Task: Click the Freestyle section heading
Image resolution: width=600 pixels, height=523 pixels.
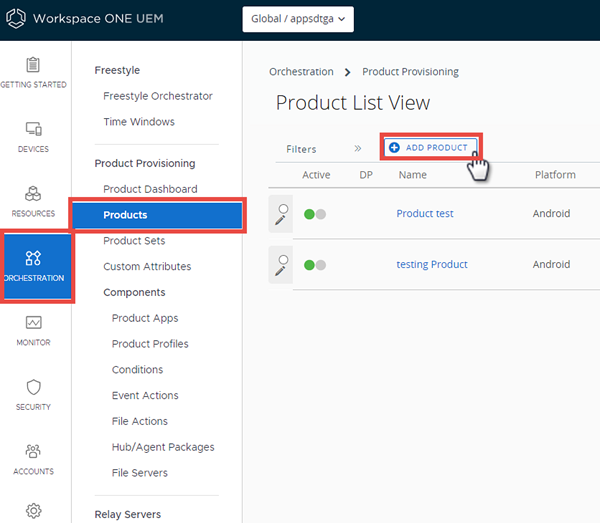Action: click(117, 70)
